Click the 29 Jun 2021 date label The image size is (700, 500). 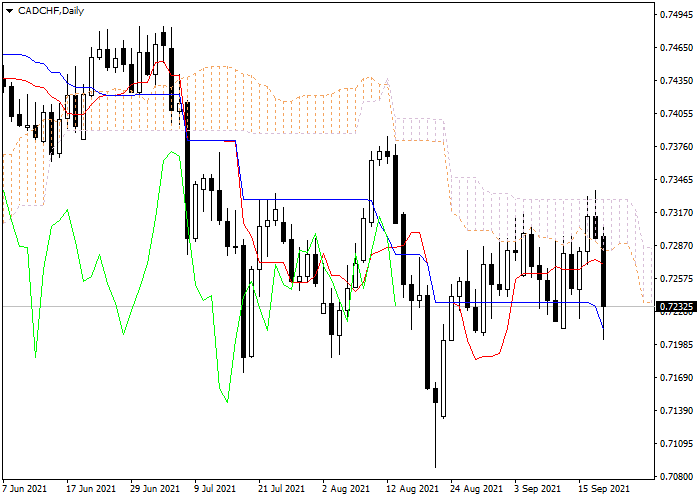tap(155, 489)
